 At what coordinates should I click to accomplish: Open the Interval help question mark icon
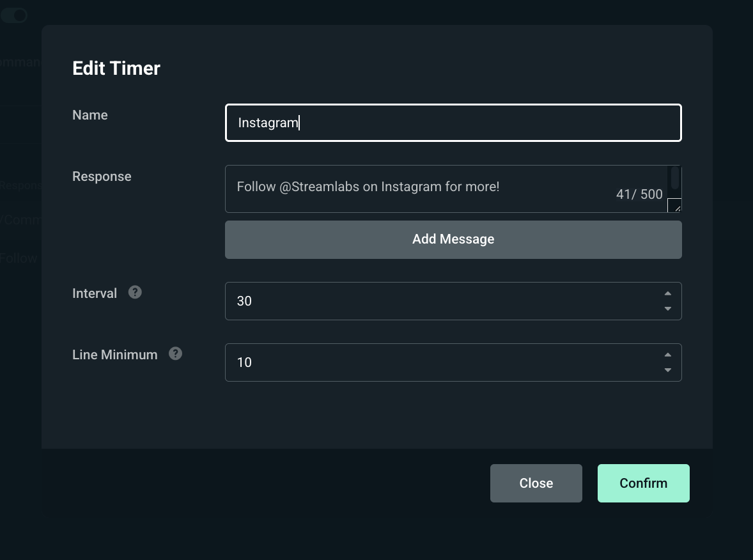pyautogui.click(x=135, y=292)
